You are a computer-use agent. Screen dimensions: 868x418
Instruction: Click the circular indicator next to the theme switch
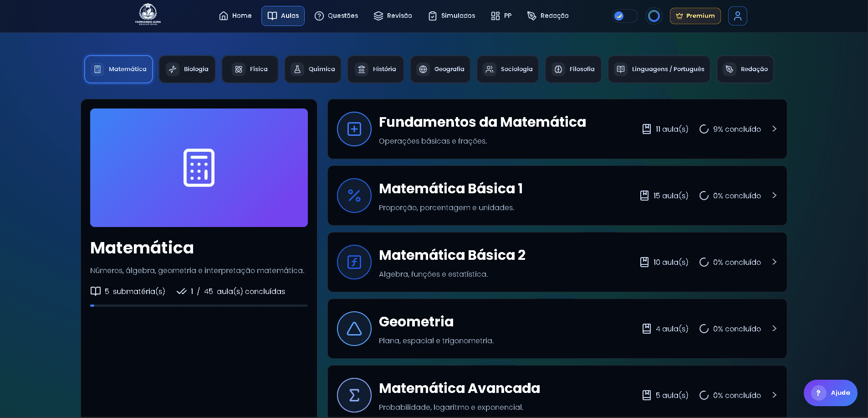pos(654,15)
